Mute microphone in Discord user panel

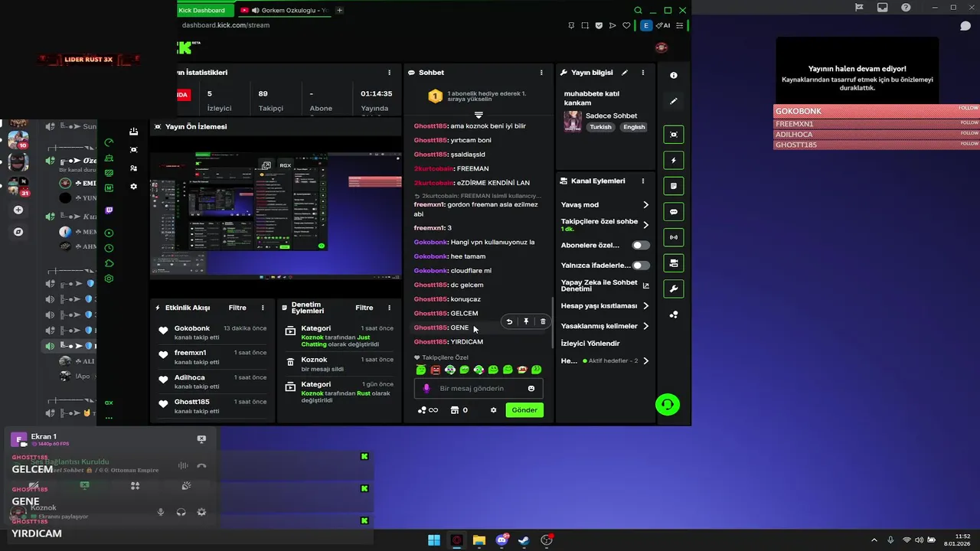161,512
